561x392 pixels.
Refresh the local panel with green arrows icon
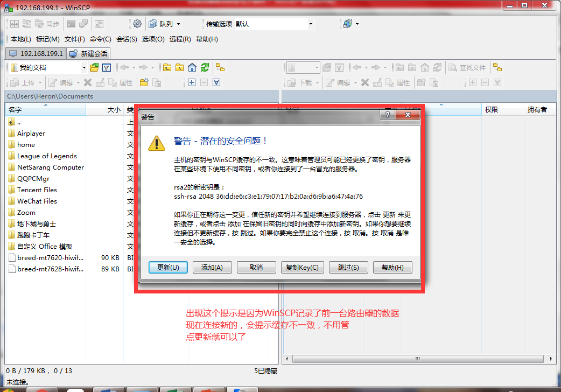(x=205, y=67)
